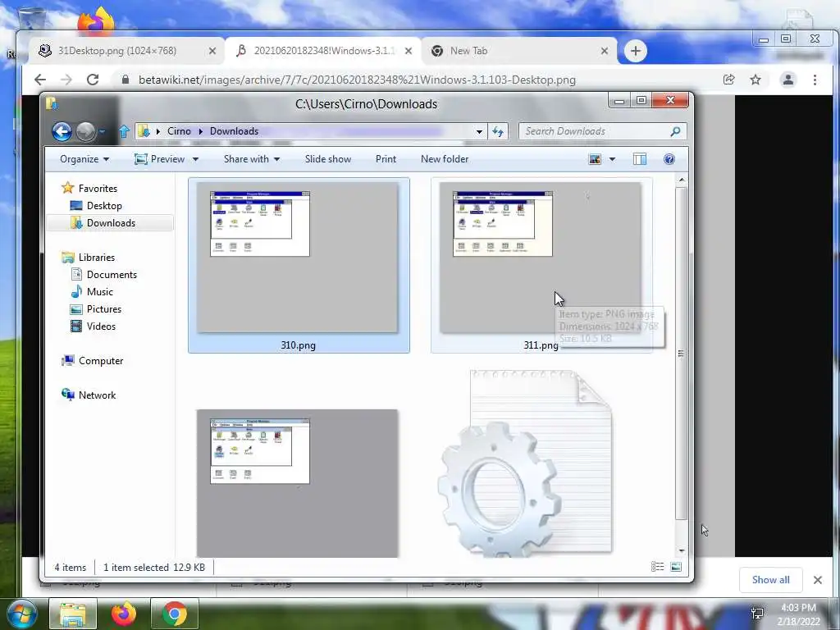Expand the Share with dropdown
This screenshot has width=840, height=630.
252,159
